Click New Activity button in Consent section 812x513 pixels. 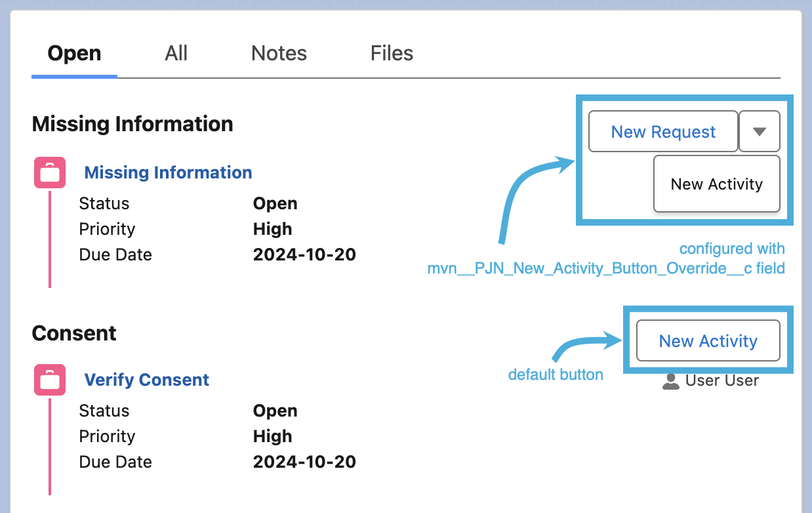click(708, 341)
